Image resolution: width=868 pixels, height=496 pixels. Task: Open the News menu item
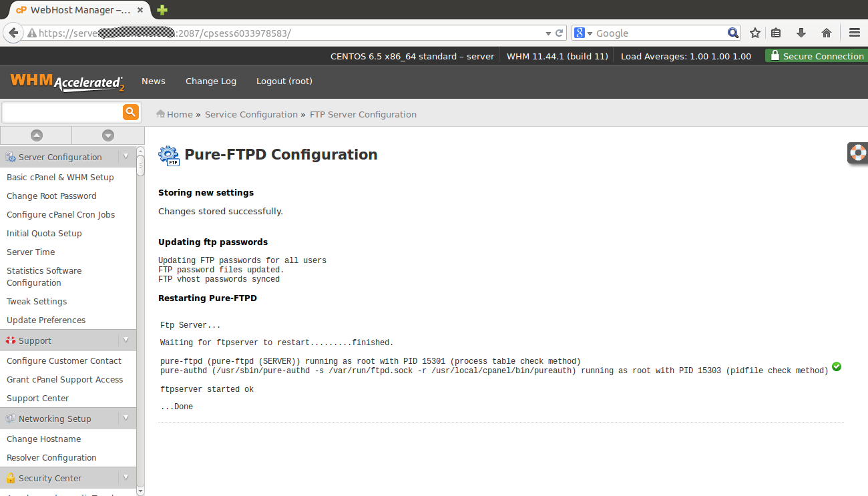(154, 81)
